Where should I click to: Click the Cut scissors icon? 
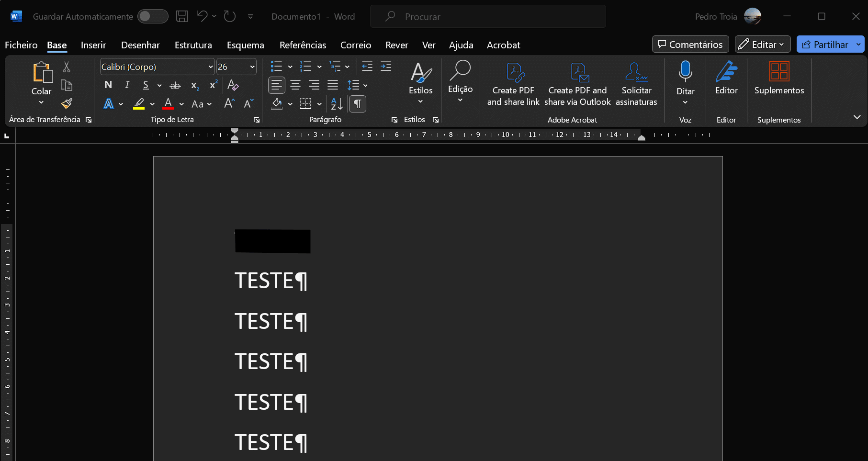[x=67, y=67]
